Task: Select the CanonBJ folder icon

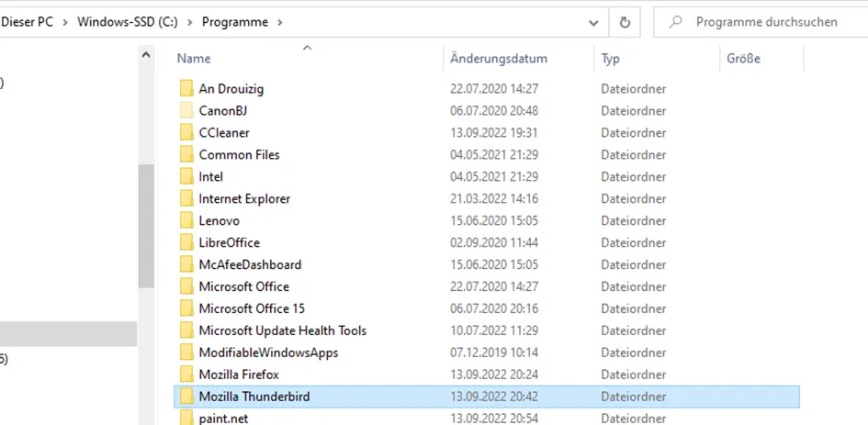Action: (186, 110)
